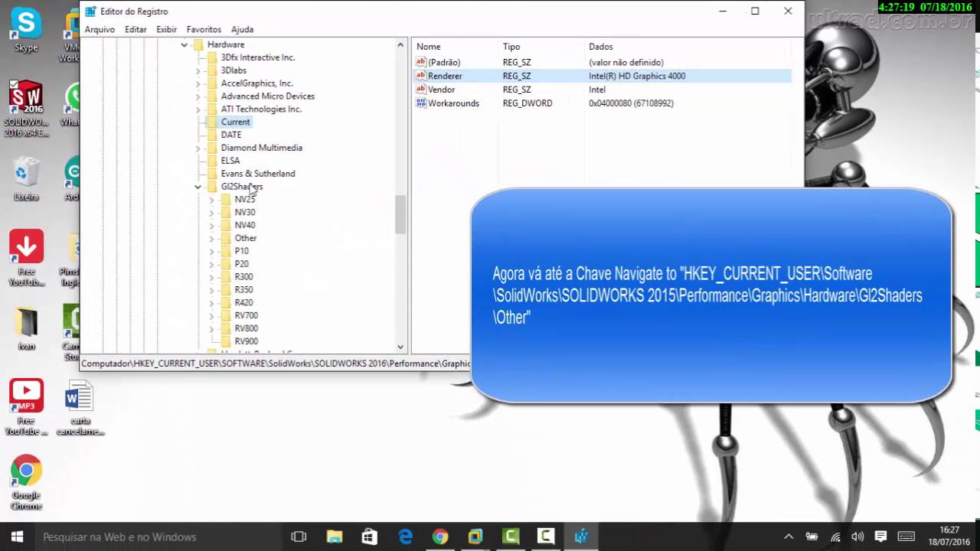Open Task View from the taskbar
980x551 pixels.
(x=299, y=536)
